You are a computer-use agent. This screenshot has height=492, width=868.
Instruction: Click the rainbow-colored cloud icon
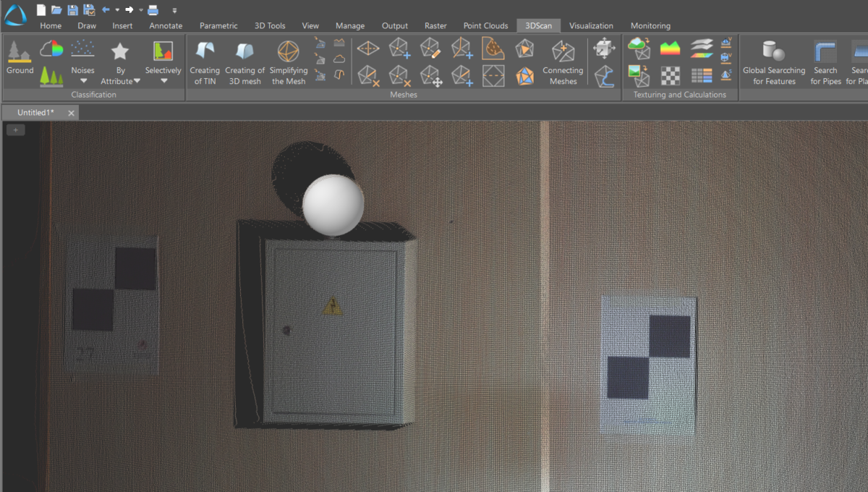click(x=51, y=49)
